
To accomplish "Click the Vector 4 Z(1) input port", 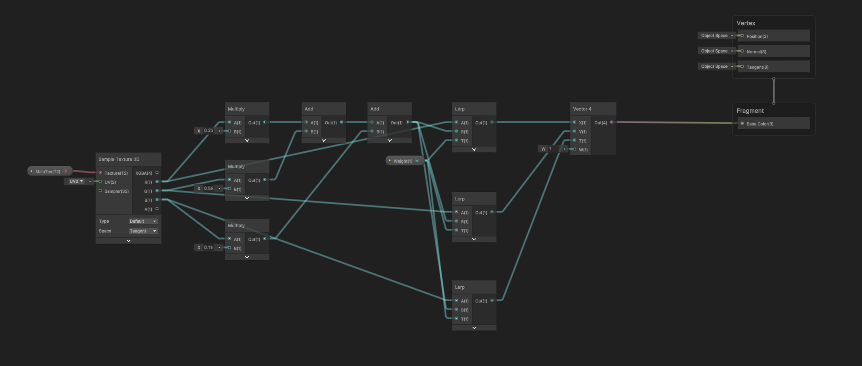I will (574, 140).
